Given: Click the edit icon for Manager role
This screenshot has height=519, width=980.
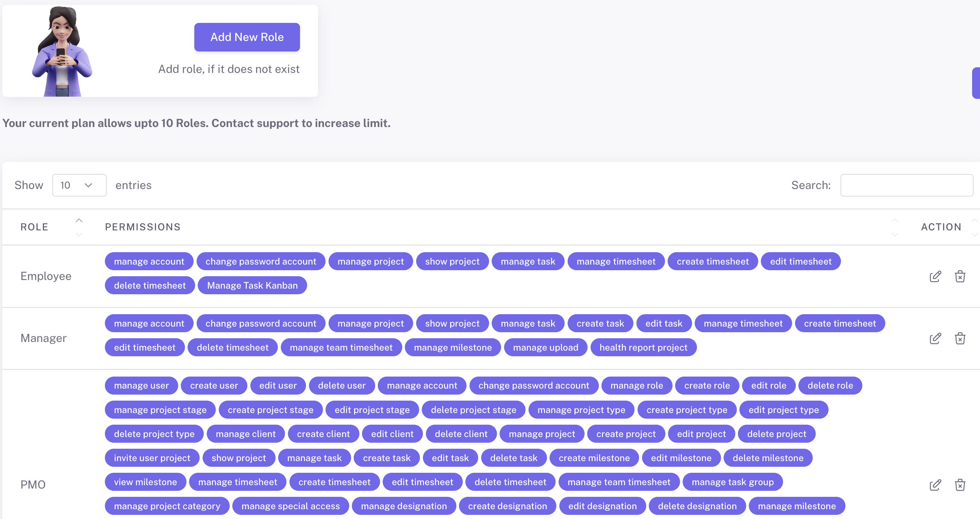Looking at the screenshot, I should (935, 338).
